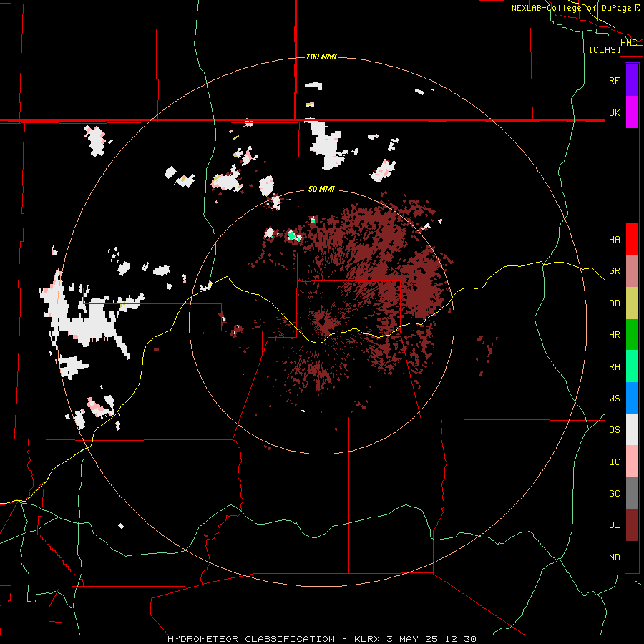Select the salmon GR color swatch
This screenshot has height=644, width=644.
(x=632, y=271)
